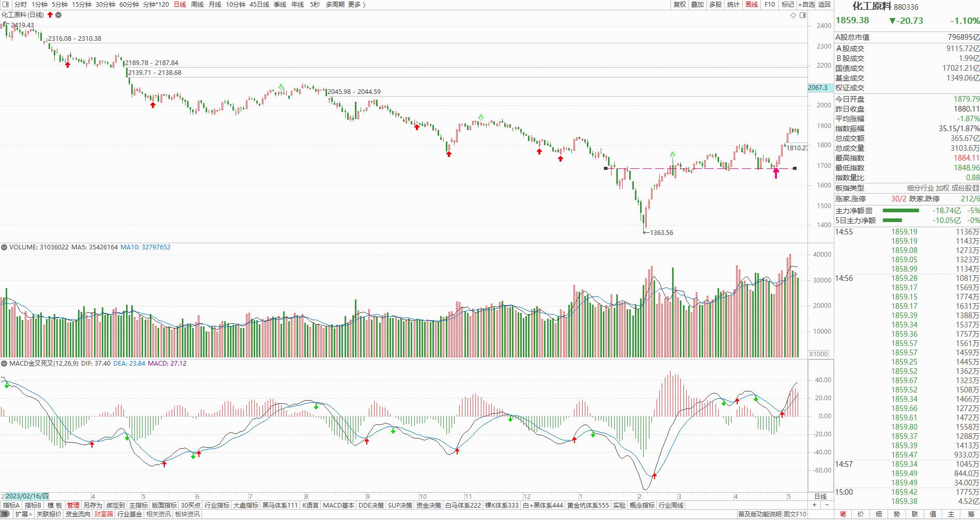This screenshot has width=980, height=520.
Task: Click the left handle of pink dashed line
Action: (x=606, y=168)
